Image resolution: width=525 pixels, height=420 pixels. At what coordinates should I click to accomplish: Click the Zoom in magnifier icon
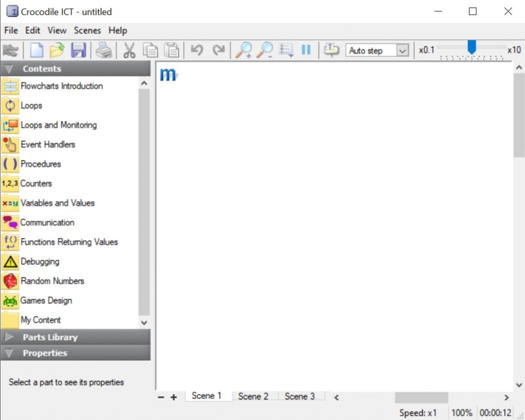(x=243, y=50)
